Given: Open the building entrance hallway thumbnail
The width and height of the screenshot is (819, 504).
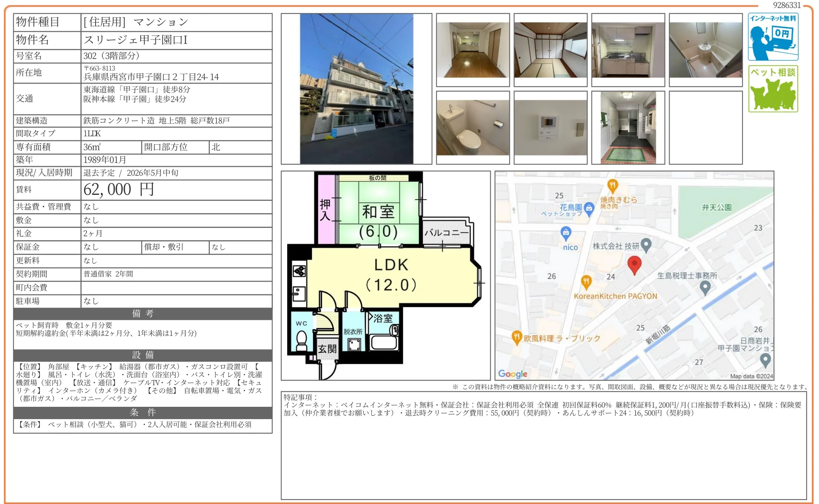Looking at the screenshot, I should click(628, 127).
